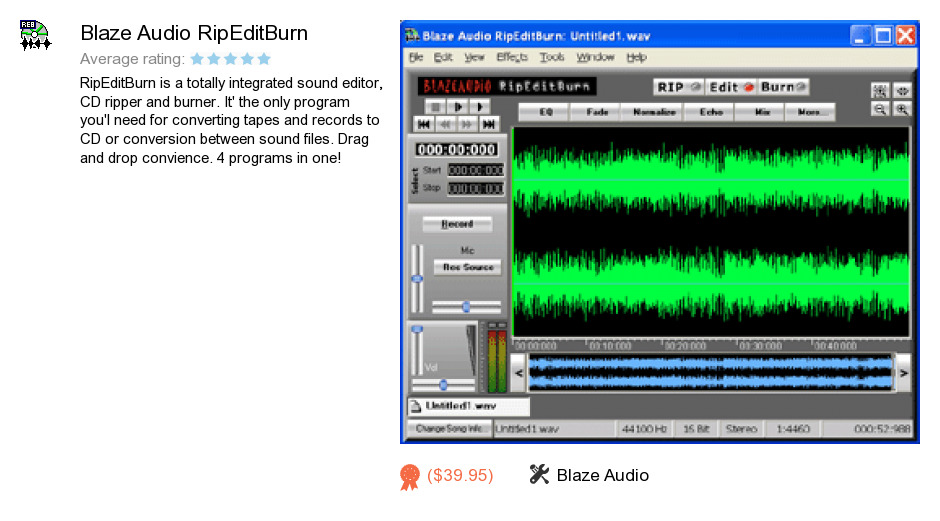Screen dimensions: 940x521
Task: Jump to end with skip-forward button
Action: [489, 125]
